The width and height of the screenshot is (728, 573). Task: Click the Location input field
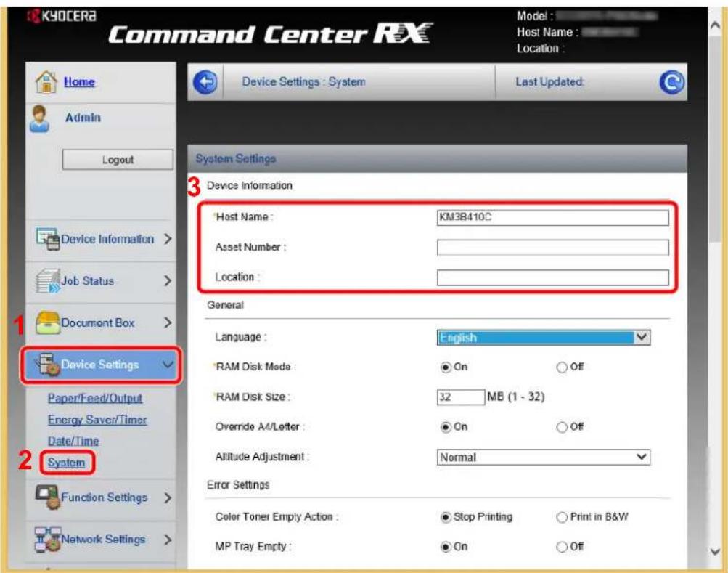point(552,277)
